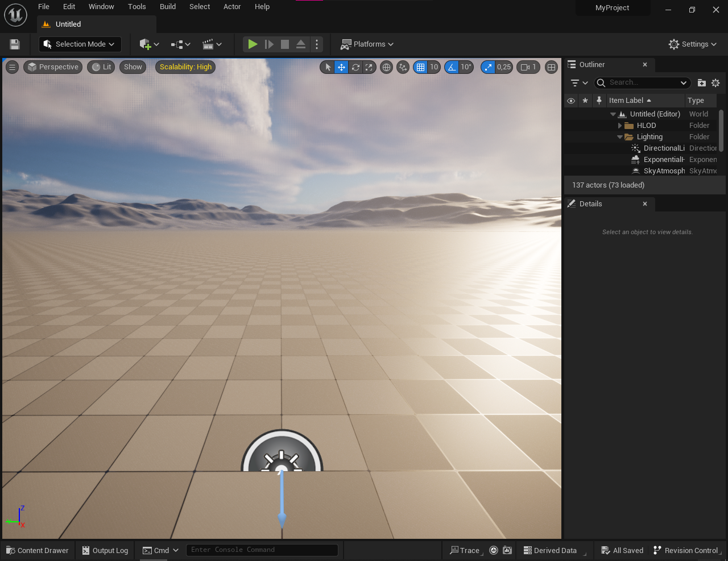728x561 pixels.
Task: Toggle rotation angle snapping
Action: click(x=452, y=67)
